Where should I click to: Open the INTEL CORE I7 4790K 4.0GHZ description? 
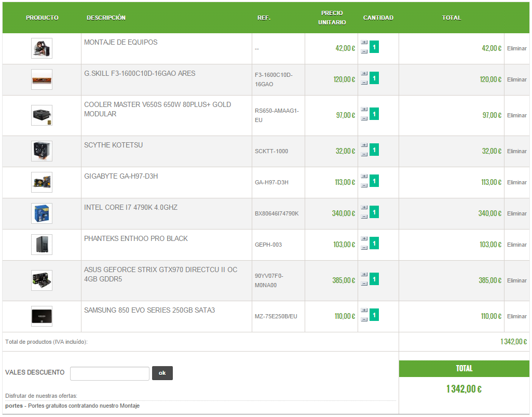(x=131, y=208)
